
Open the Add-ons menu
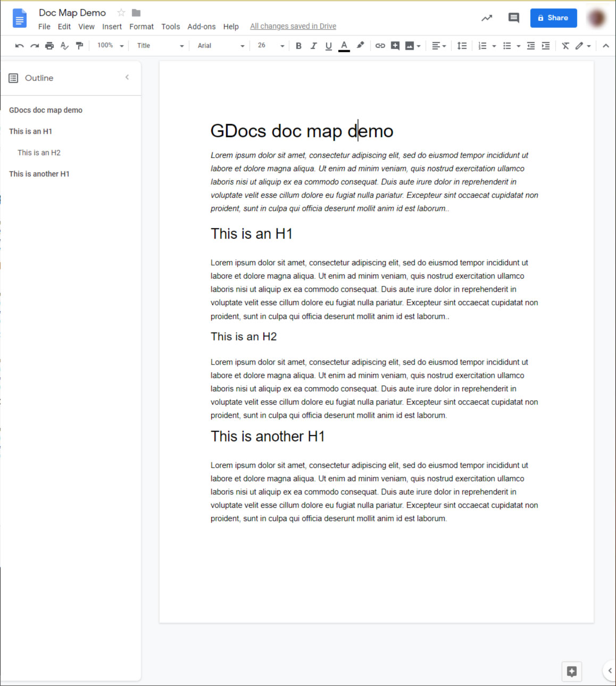pos(202,27)
